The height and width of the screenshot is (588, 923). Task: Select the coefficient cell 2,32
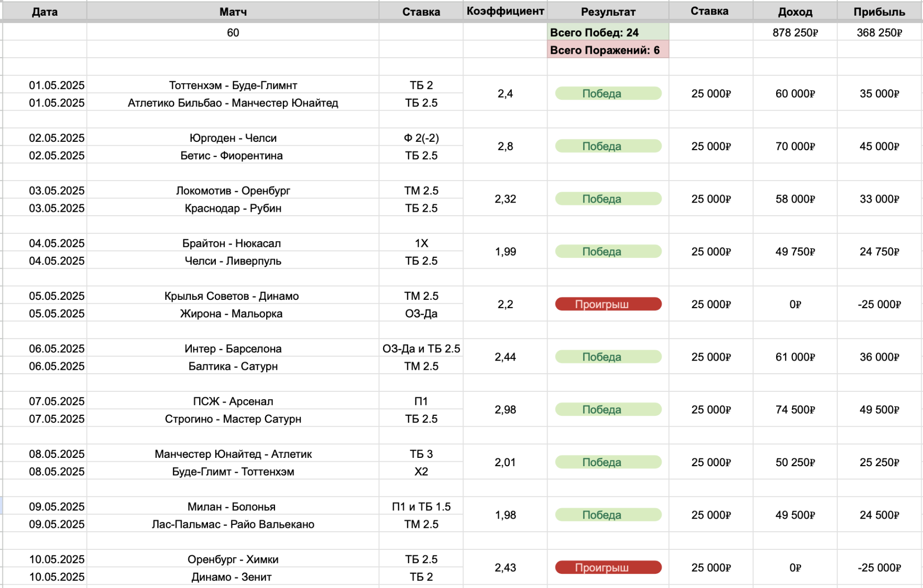pyautogui.click(x=505, y=199)
